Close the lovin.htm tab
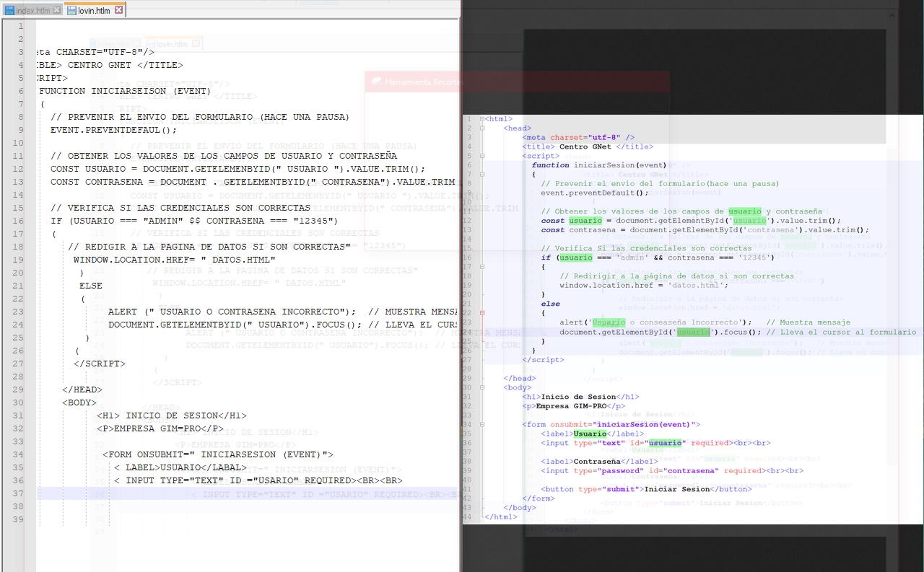Viewport: 924px width, 572px height. point(118,10)
